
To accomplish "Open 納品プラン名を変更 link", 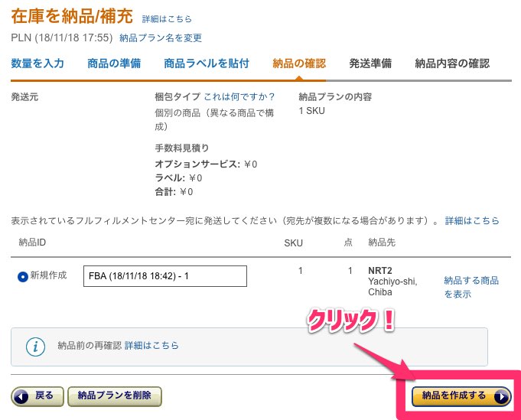I will point(161,38).
